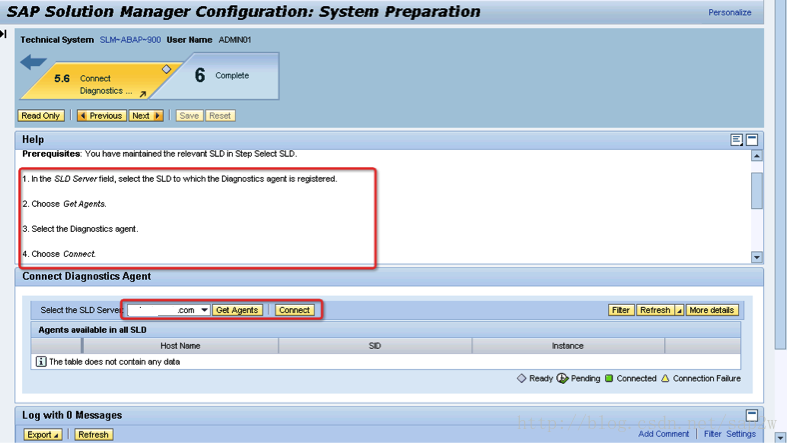Click the Add Comment link

pos(663,433)
